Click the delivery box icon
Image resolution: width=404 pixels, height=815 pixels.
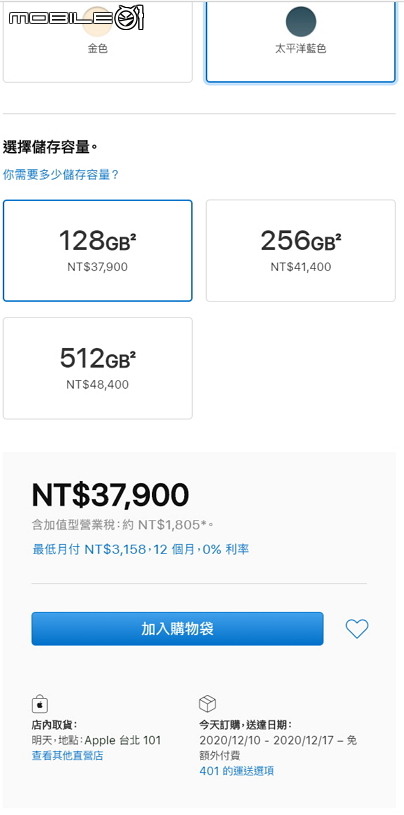point(207,704)
